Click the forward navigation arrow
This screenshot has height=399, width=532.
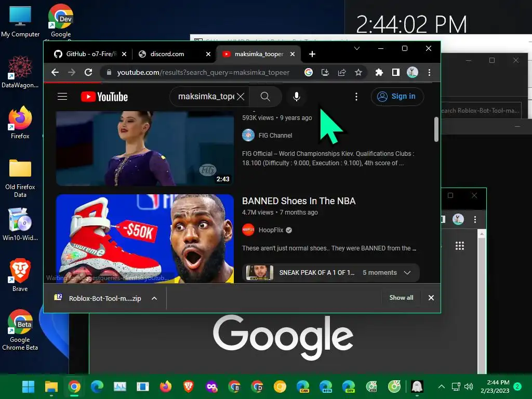tap(72, 72)
